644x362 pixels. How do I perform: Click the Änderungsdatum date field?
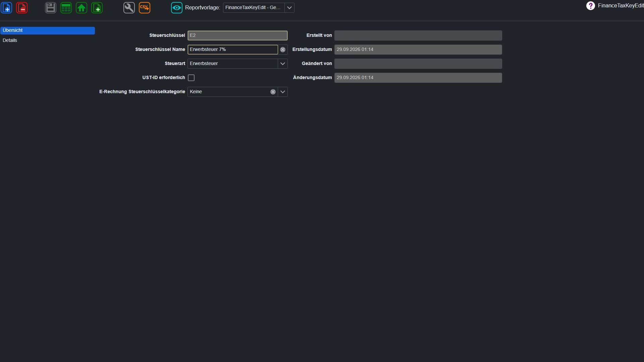[418, 78]
